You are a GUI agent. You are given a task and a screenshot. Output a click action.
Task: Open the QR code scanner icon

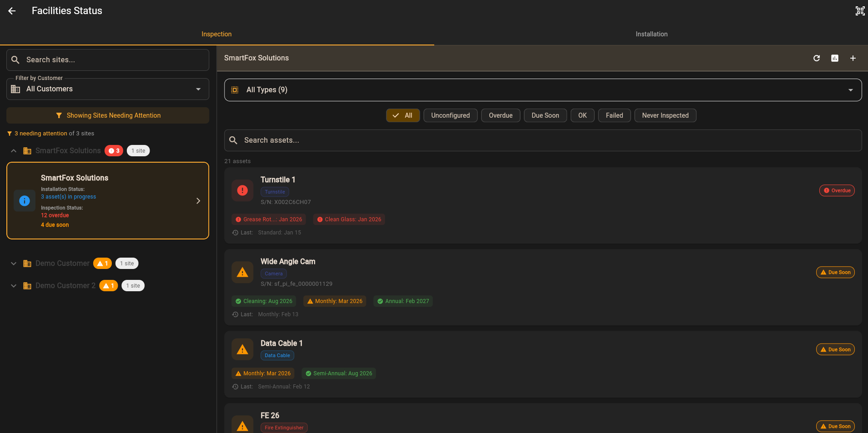click(x=860, y=11)
